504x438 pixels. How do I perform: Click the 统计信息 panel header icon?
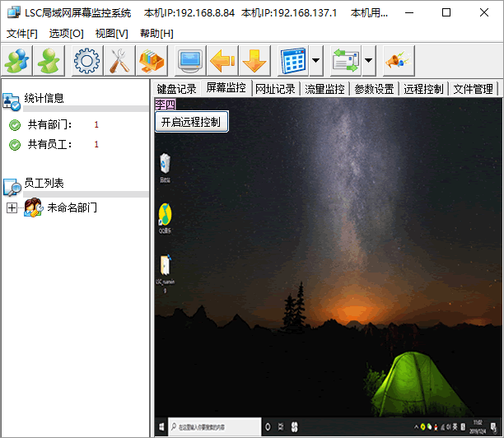pos(12,102)
